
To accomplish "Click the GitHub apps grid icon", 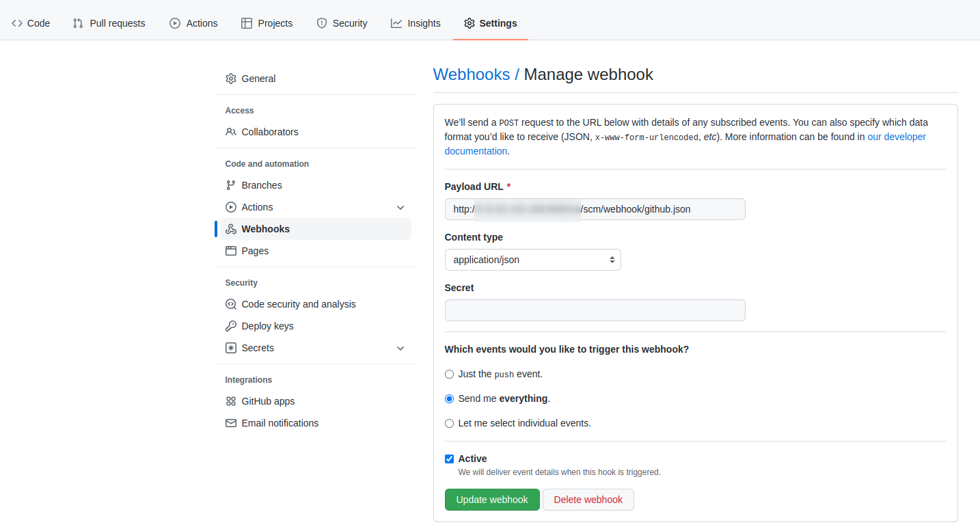I will (x=231, y=401).
